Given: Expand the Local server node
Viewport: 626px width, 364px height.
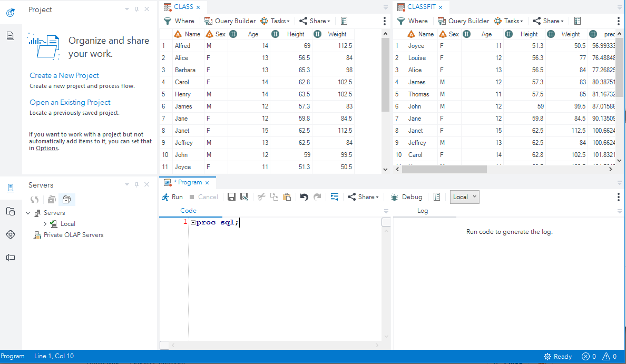Looking at the screenshot, I should click(45, 223).
